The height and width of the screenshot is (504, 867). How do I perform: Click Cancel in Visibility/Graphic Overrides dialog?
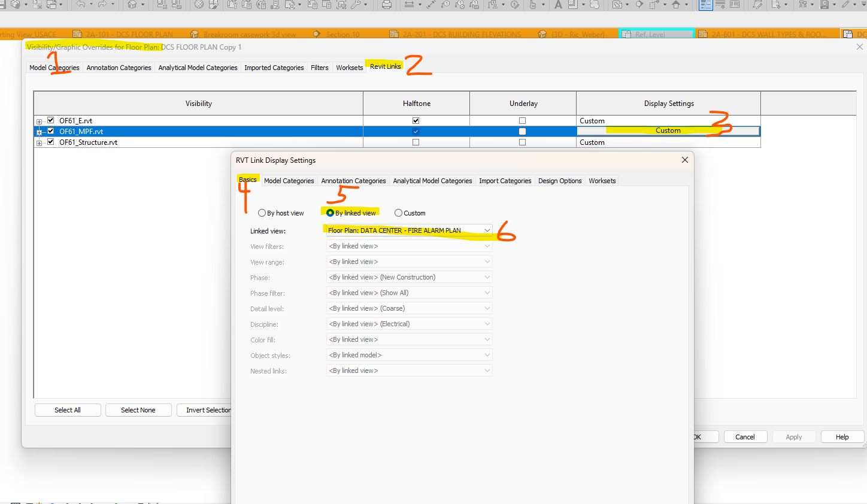click(x=745, y=437)
